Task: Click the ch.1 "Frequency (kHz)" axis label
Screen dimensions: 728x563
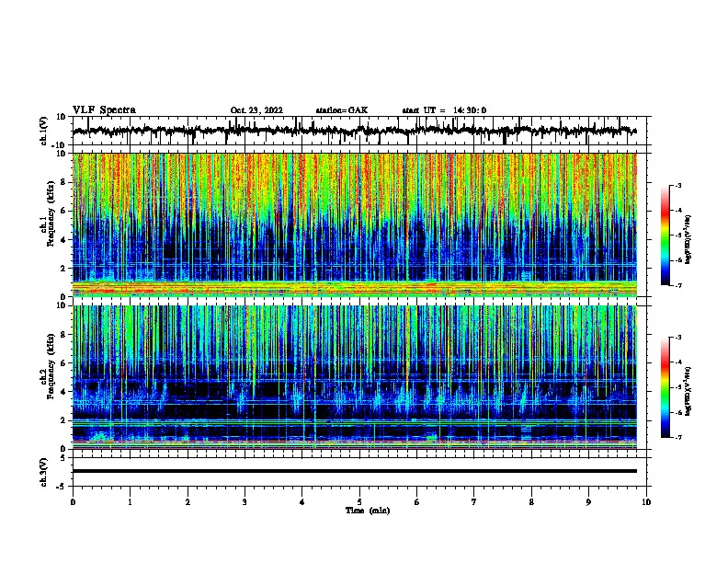Action: click(51, 213)
